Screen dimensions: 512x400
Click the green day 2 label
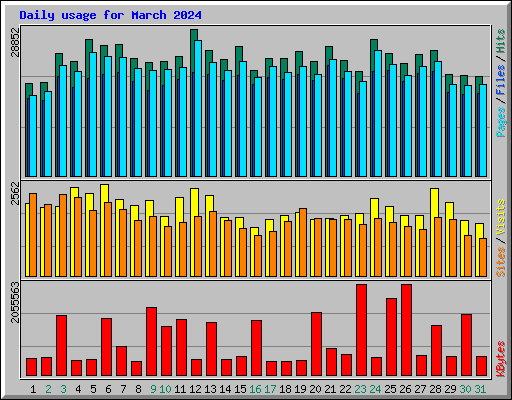click(x=48, y=389)
